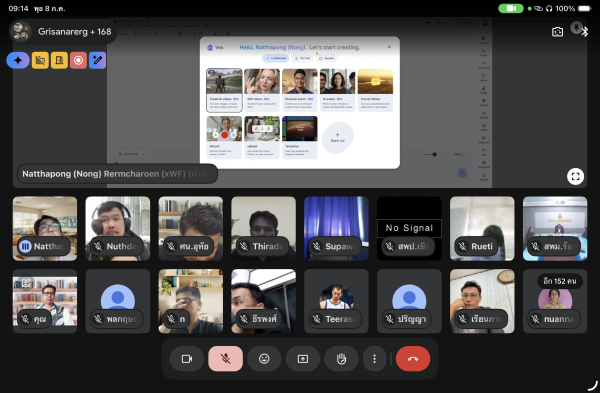Select the ธีรพงศ์ participant tile
This screenshot has width=600, height=393.
(264, 301)
